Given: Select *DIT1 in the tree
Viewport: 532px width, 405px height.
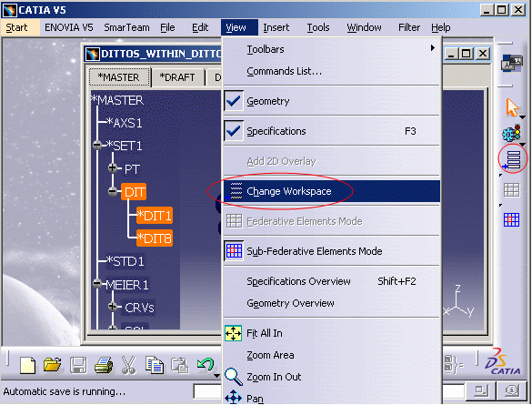Looking at the screenshot, I should coord(155,215).
